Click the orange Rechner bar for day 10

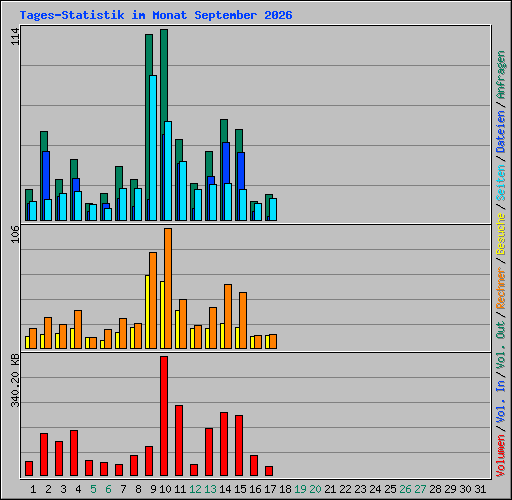coord(168,288)
